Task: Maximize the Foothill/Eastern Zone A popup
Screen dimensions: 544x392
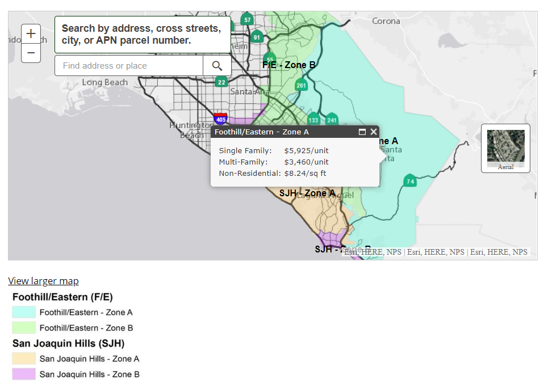Action: coord(362,132)
